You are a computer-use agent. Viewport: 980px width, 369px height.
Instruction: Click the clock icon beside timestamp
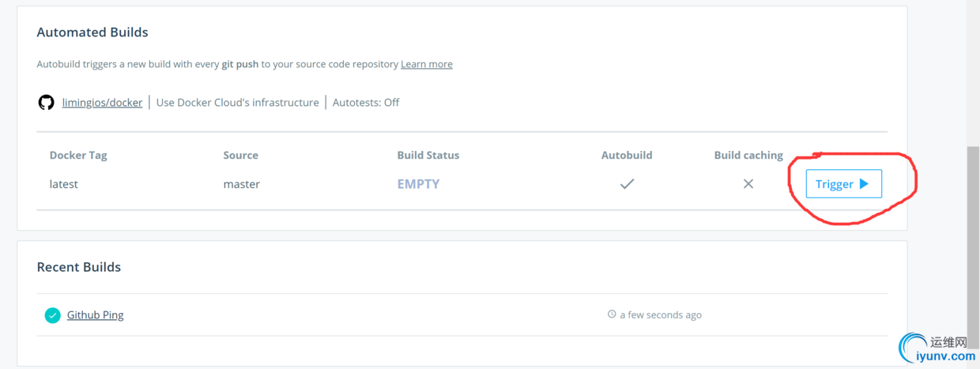click(612, 314)
